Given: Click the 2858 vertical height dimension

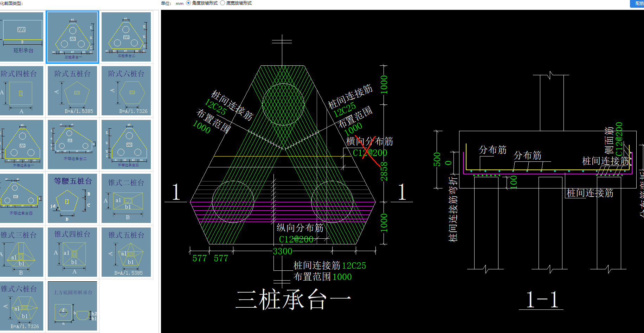Looking at the screenshot, I should coord(384,171).
